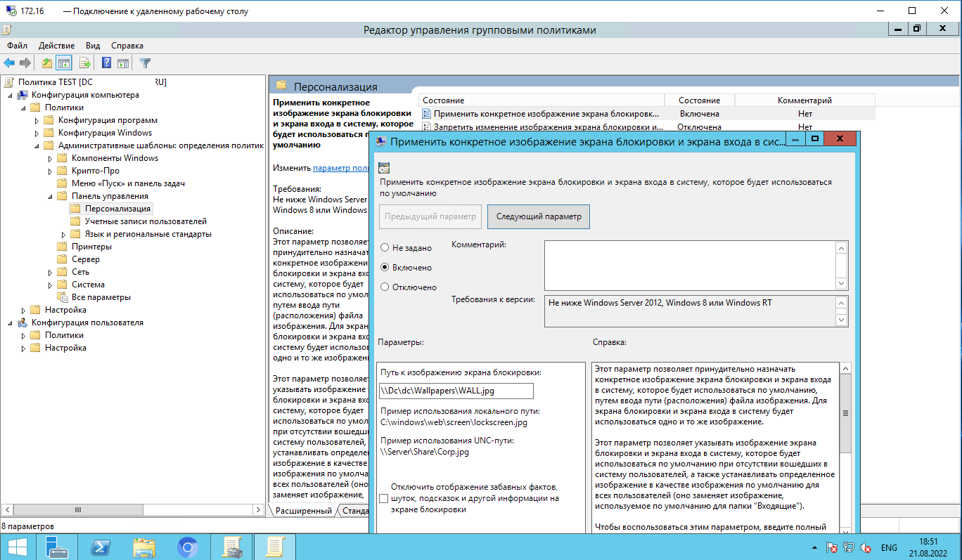Click the network status tray icon
This screenshot has height=560, width=962.
[x=849, y=547]
